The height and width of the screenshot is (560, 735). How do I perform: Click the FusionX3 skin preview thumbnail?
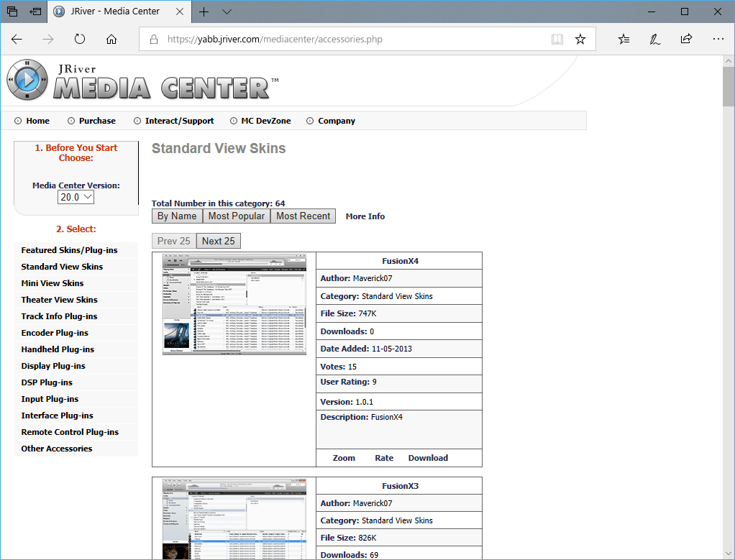click(234, 519)
